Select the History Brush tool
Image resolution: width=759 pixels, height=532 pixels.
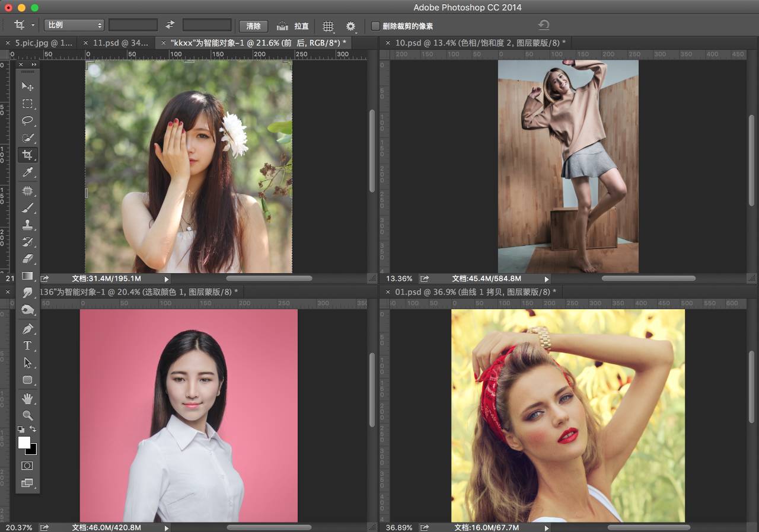click(27, 242)
